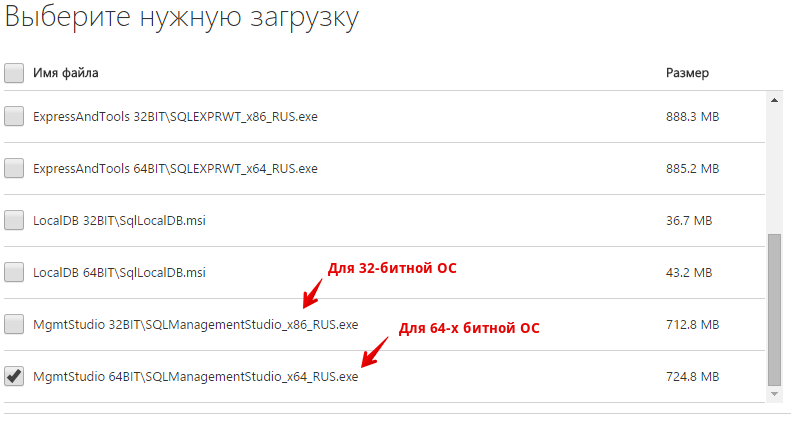Tick checkbox for ExpressAndTools 32BIT SQLEXPRWT_x86_RUS.exe
The height and width of the screenshot is (427, 791).
point(14,116)
